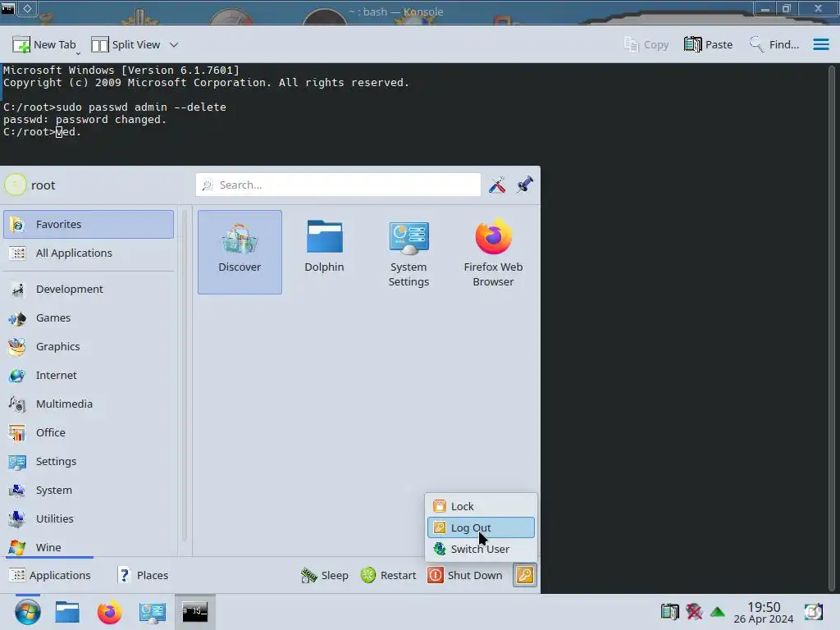Select the Konsole taskbar entry
The width and height of the screenshot is (840, 630).
pyautogui.click(x=195, y=612)
